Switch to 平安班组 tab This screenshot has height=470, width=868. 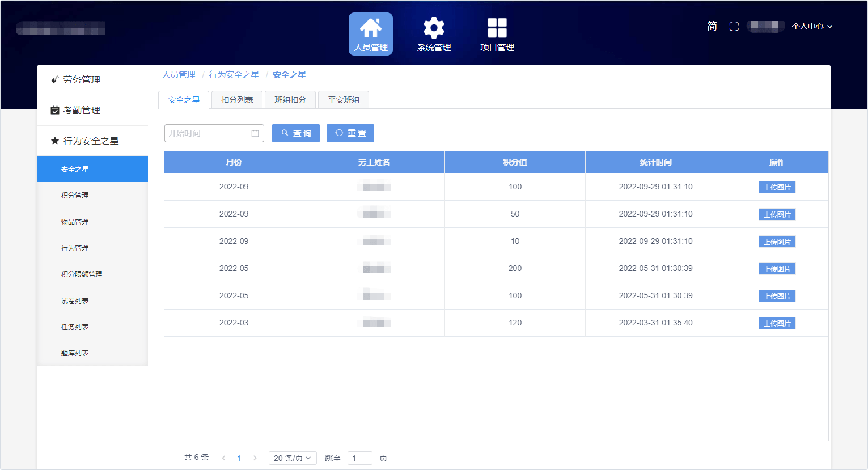point(344,100)
